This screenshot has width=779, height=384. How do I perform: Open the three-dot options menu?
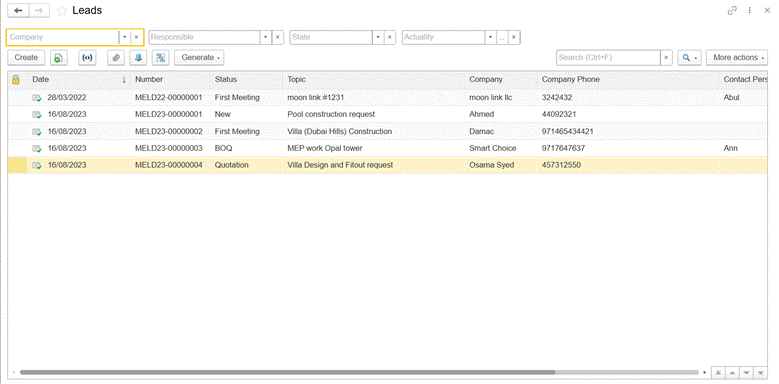point(750,10)
